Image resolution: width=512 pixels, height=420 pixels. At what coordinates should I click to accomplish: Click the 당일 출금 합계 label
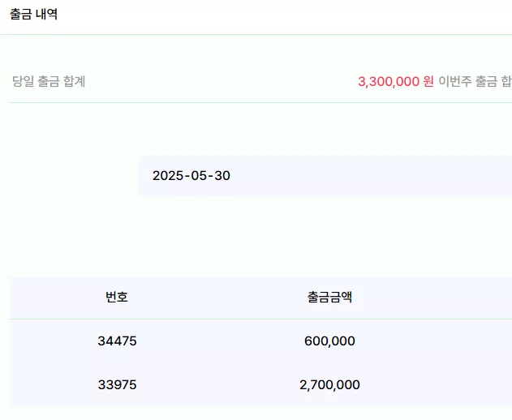(x=49, y=81)
